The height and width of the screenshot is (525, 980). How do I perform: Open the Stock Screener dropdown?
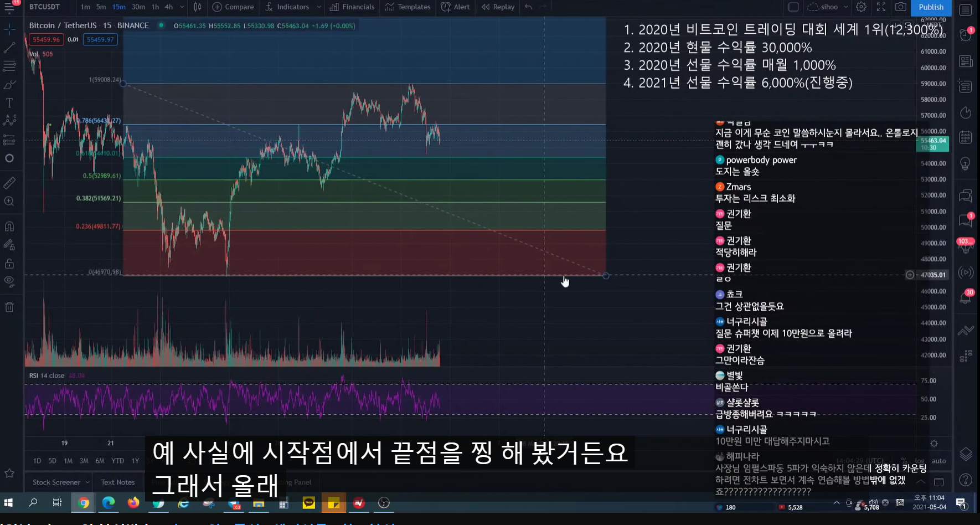tap(61, 482)
